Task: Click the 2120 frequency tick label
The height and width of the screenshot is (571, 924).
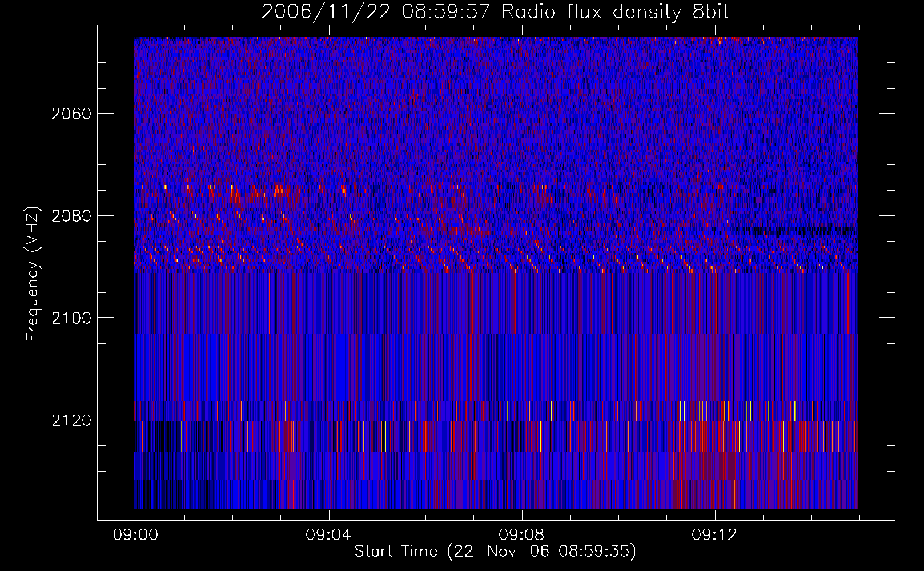Action: (71, 420)
